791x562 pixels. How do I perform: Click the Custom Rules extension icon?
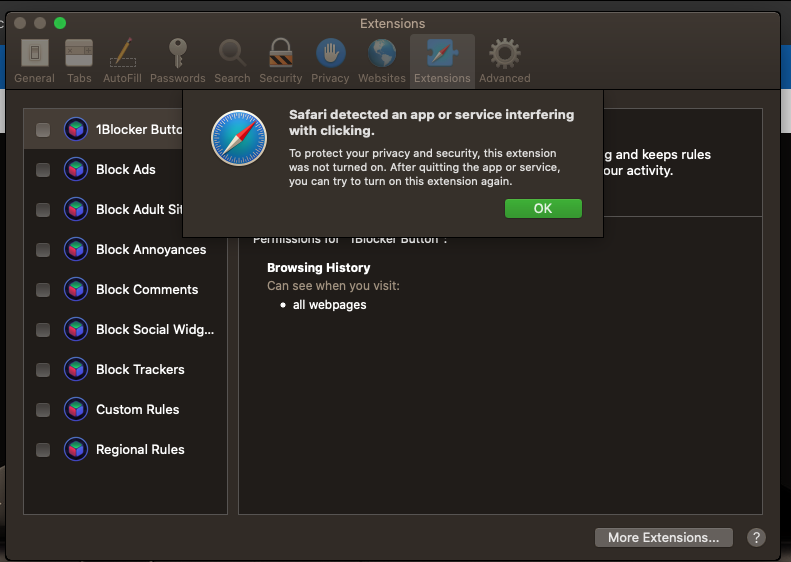point(76,409)
